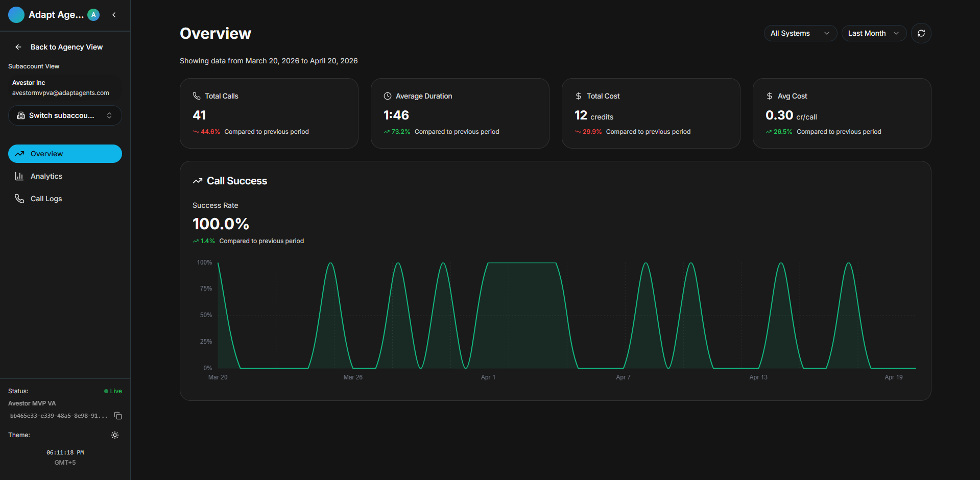Click the 73.2% increase indicator
The height and width of the screenshot is (480, 980).
point(397,132)
